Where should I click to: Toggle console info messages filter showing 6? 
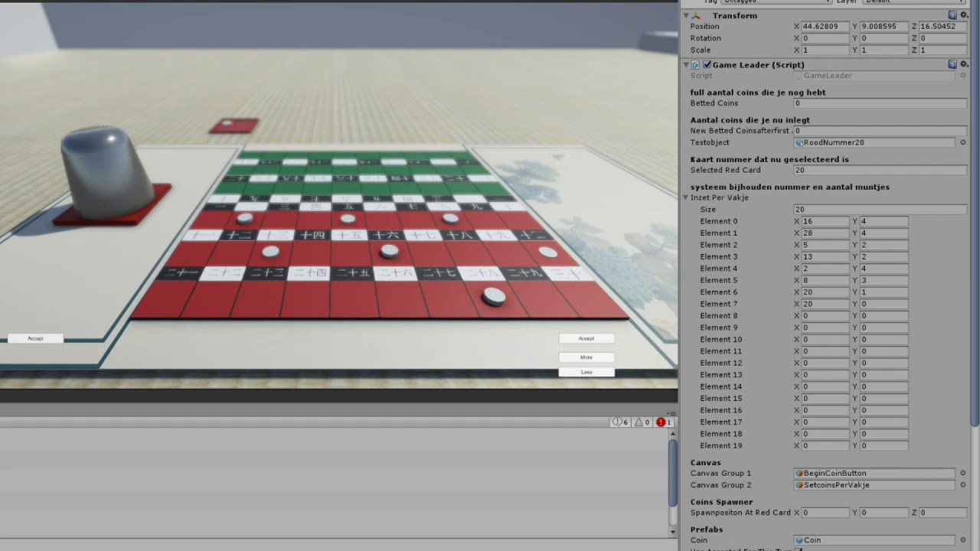point(620,422)
